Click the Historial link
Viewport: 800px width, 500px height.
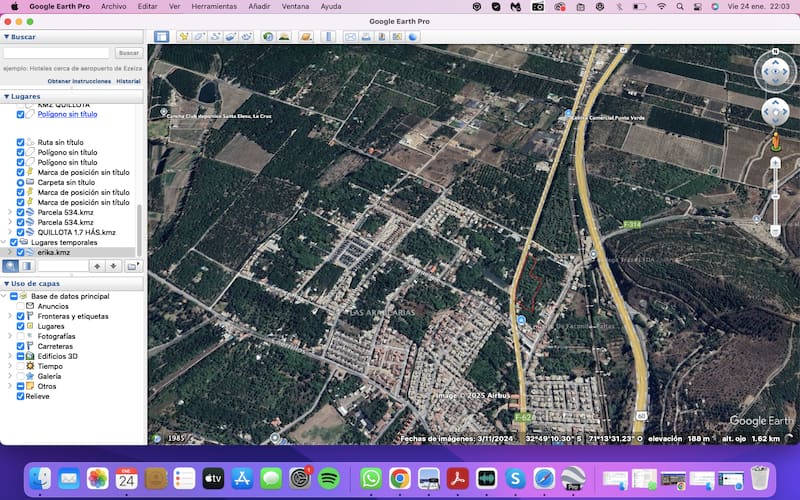pyautogui.click(x=128, y=81)
